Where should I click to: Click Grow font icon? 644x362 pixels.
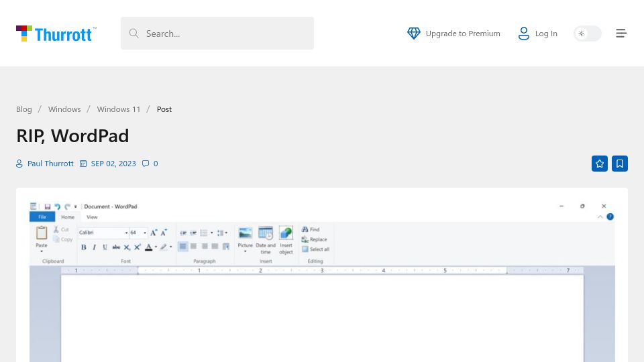pyautogui.click(x=153, y=233)
